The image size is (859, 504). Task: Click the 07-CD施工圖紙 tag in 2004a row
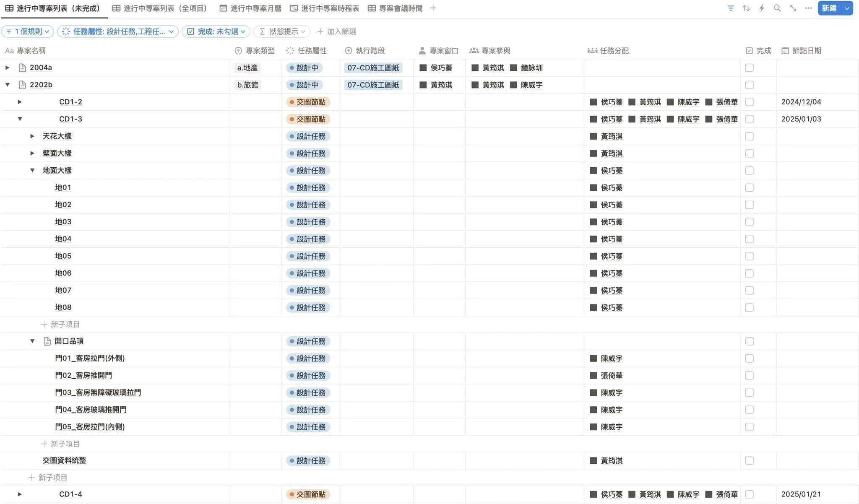(373, 68)
